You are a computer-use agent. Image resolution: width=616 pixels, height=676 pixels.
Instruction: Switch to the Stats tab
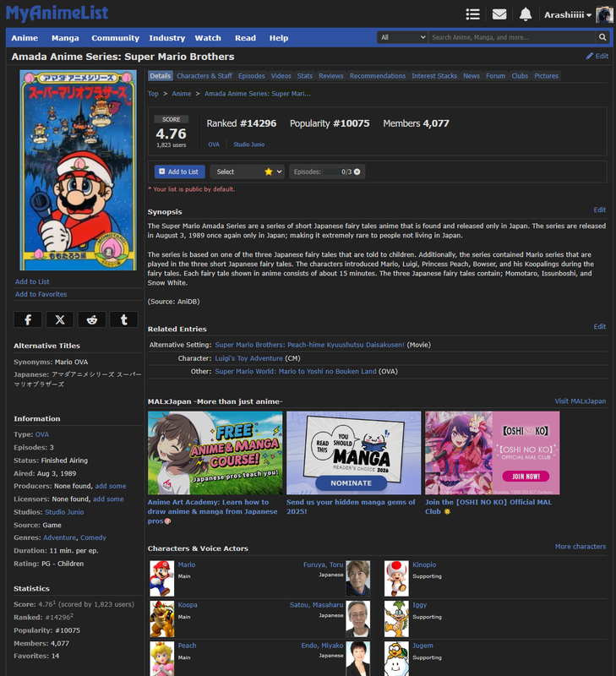305,76
